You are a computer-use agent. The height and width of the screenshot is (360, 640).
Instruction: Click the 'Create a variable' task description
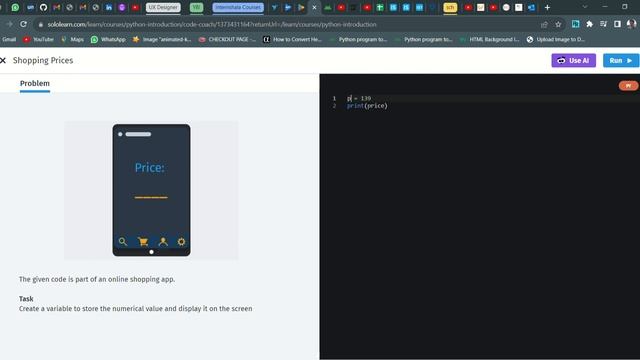coord(136,309)
